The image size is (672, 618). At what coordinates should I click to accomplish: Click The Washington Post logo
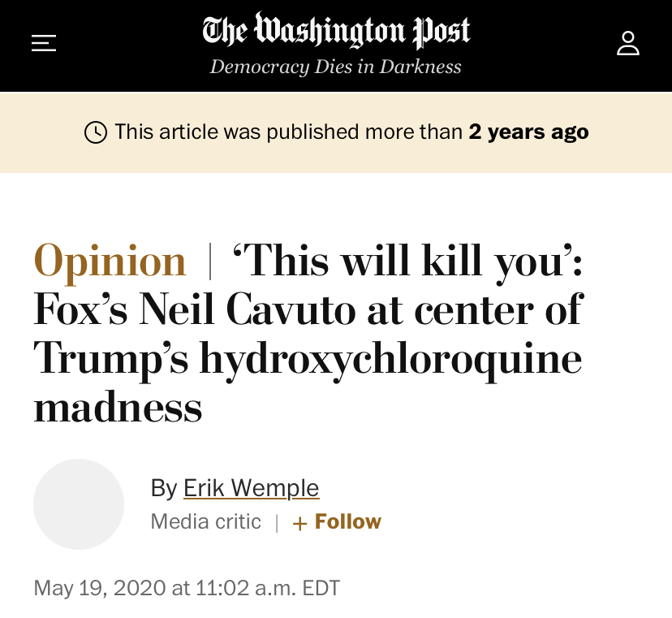pyautogui.click(x=336, y=32)
